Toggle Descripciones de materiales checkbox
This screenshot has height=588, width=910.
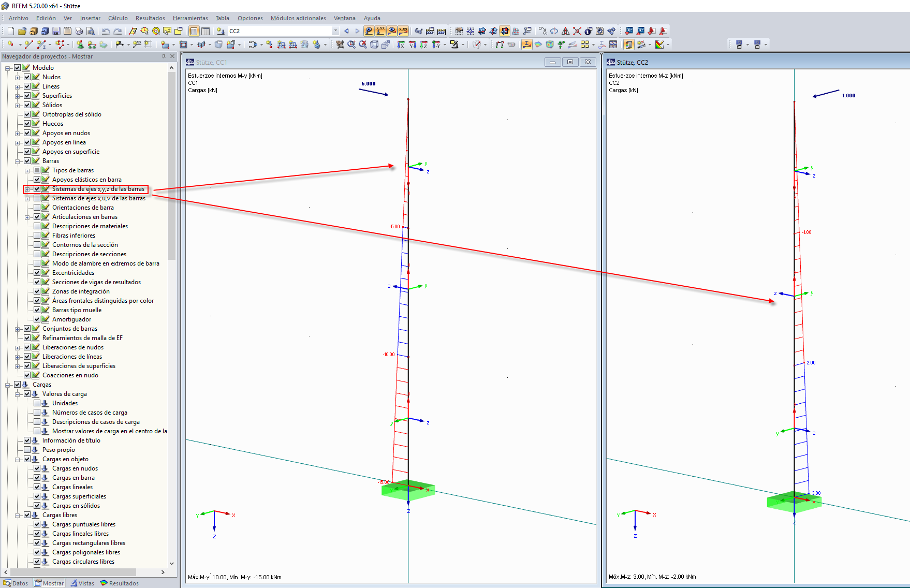[37, 226]
